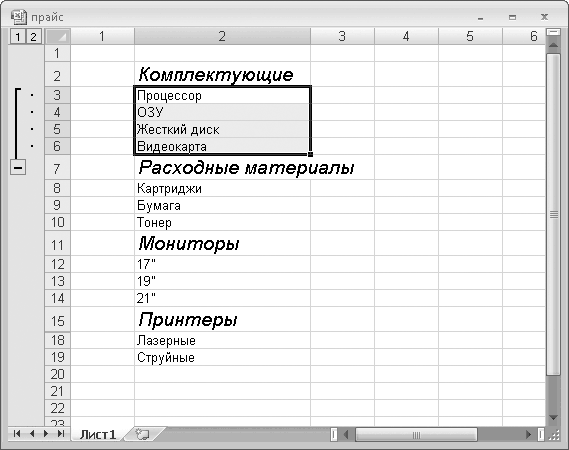Jump to the last sheet using navigation arrow
Screen dimensions: 569x450
pyautogui.click(x=61, y=434)
